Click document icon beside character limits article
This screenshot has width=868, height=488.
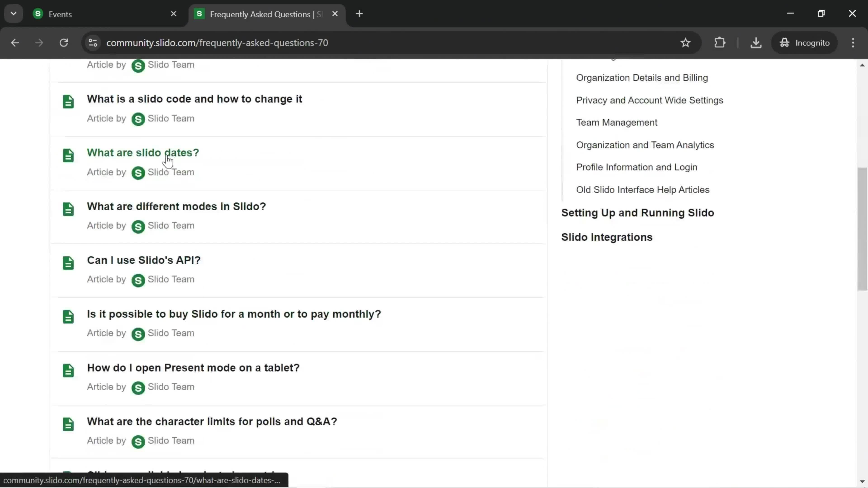coord(68,424)
